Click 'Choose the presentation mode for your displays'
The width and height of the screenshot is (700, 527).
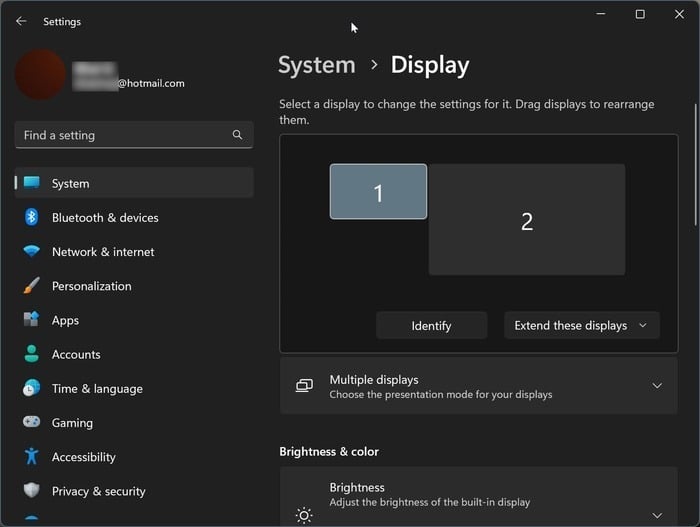(x=441, y=395)
